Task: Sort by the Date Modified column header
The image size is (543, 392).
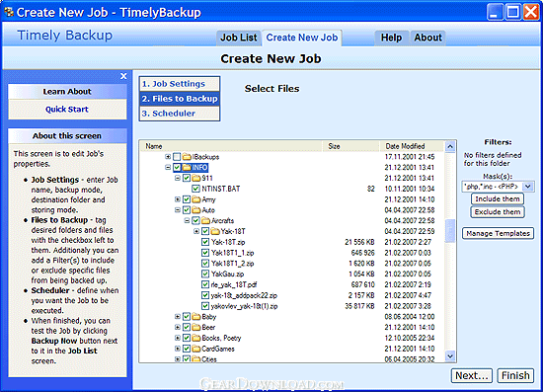Action: 412,146
